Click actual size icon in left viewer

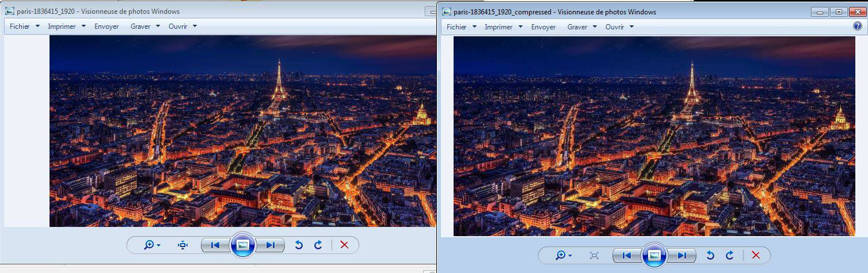pyautogui.click(x=183, y=245)
